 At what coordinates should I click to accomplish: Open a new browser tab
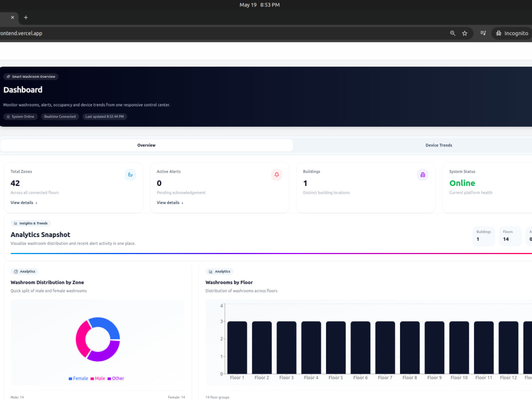26,18
